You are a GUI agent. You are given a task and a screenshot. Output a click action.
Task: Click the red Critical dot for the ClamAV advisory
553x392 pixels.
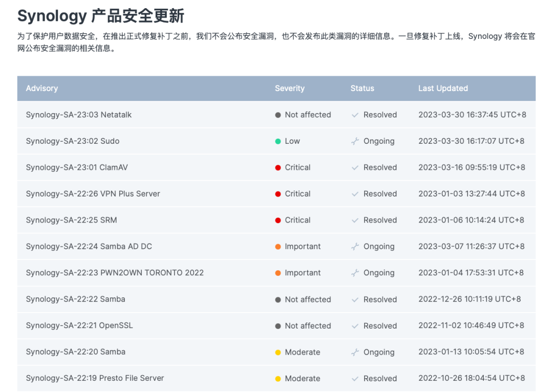[277, 167]
